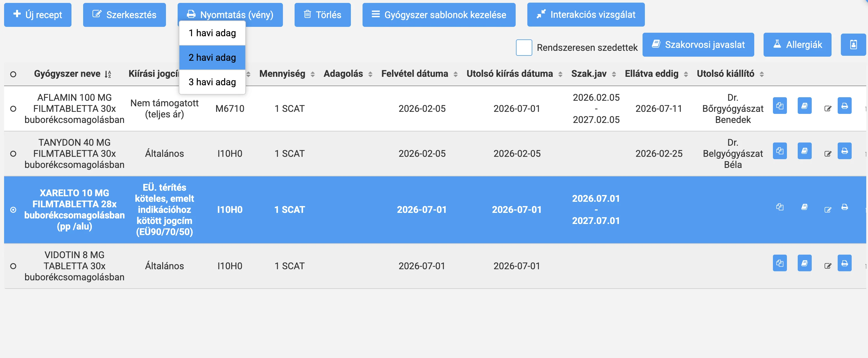Select the XARELTO 10 MG row radio button
Image resolution: width=868 pixels, height=358 pixels.
point(13,210)
